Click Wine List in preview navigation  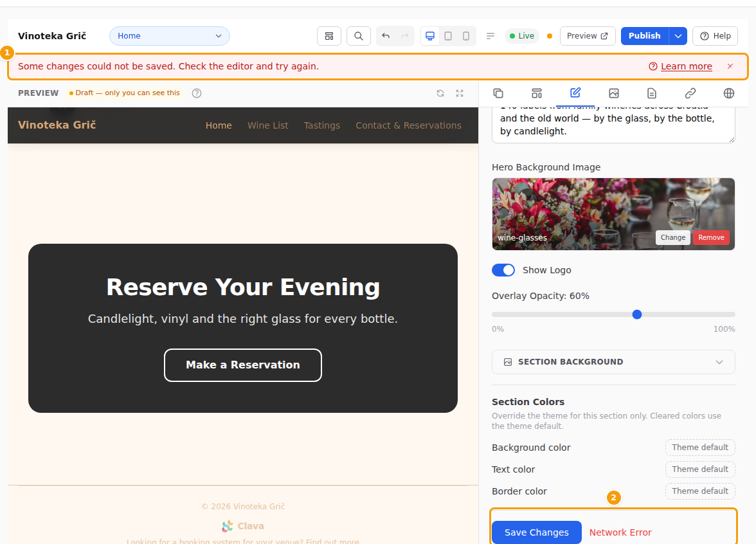[267, 125]
